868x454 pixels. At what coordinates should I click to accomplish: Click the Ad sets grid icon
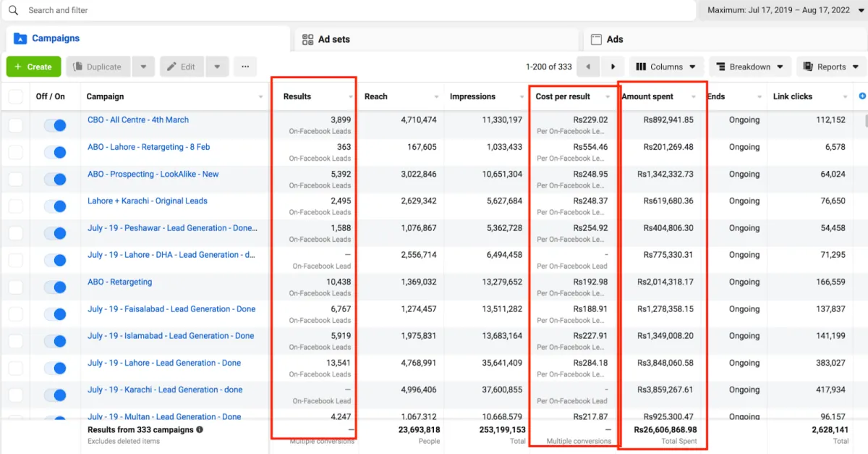pos(308,40)
